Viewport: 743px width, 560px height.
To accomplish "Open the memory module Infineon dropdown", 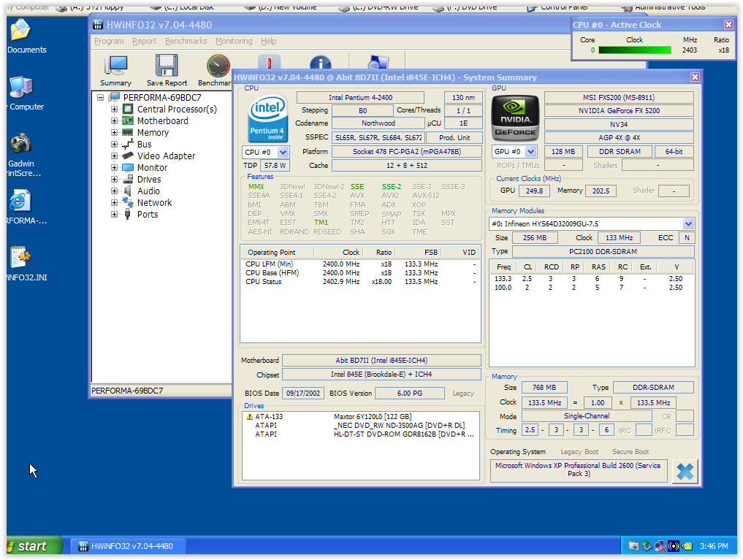I will 687,224.
